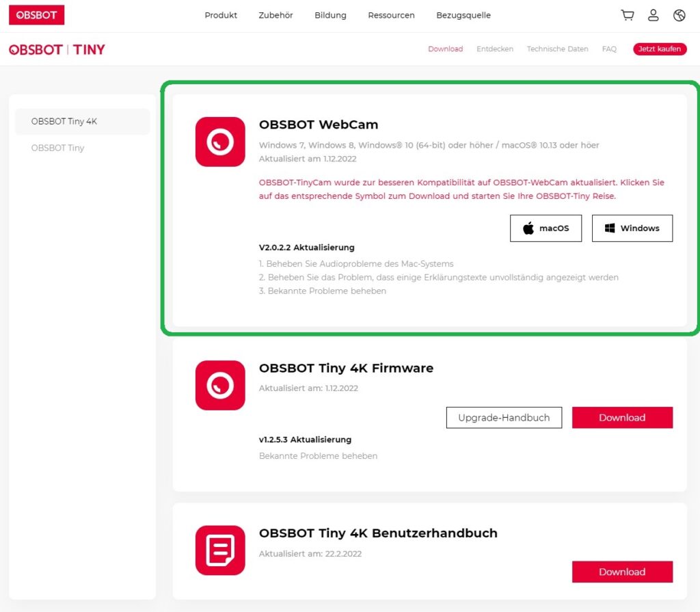Screen dimensions: 700x612
Task: Select OBSBOT Tiny 4K in sidebar
Action: click(82, 122)
